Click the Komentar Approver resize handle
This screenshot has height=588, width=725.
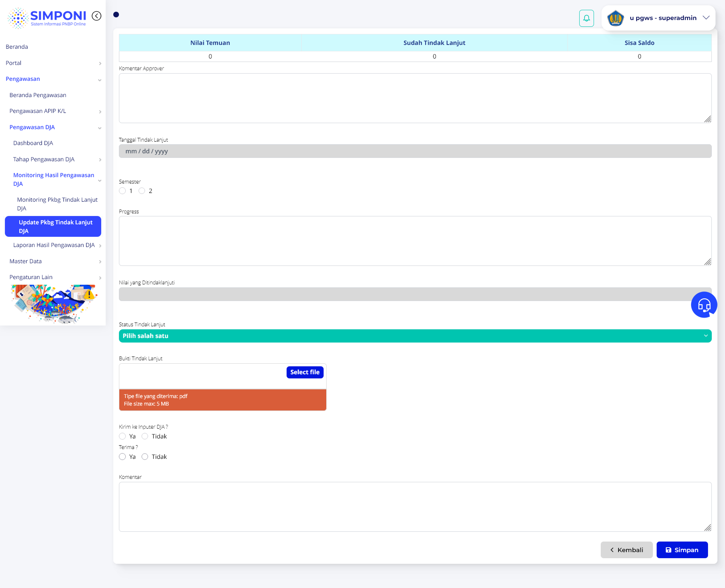pos(708,119)
